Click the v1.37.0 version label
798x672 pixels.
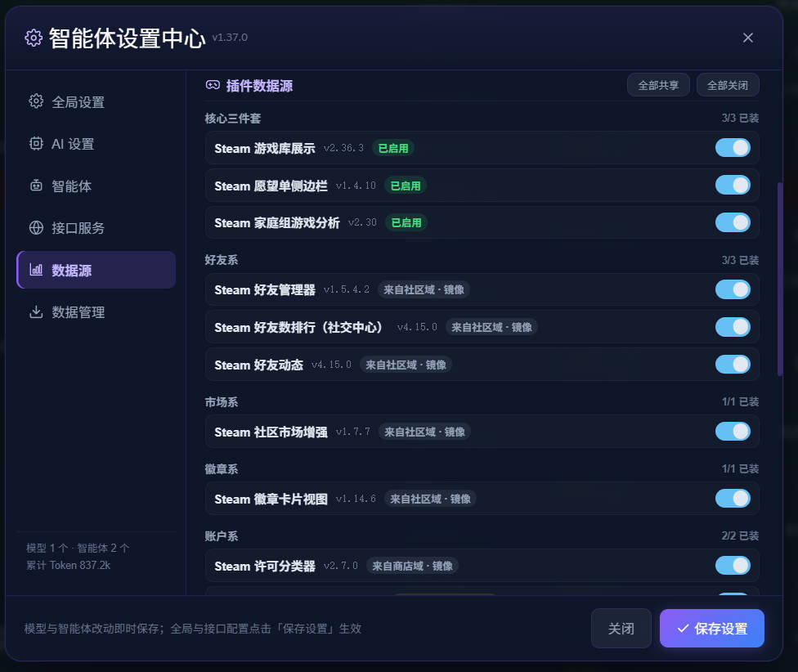click(230, 38)
